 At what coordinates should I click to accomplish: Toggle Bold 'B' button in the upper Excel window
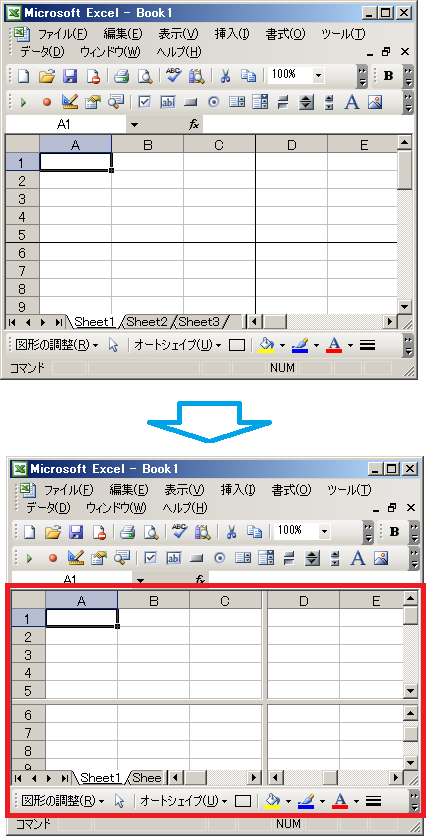[x=389, y=76]
